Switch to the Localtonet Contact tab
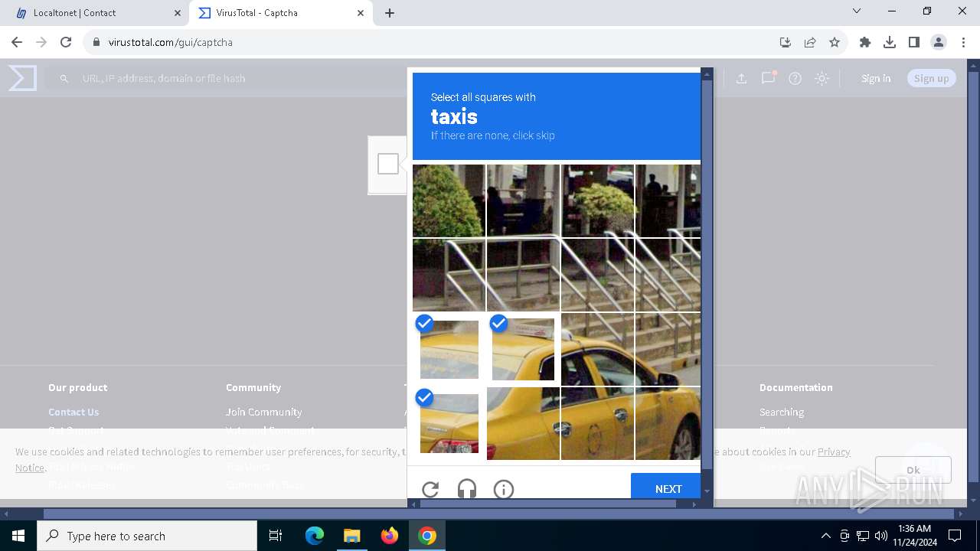Image resolution: width=980 pixels, height=551 pixels. (100, 13)
